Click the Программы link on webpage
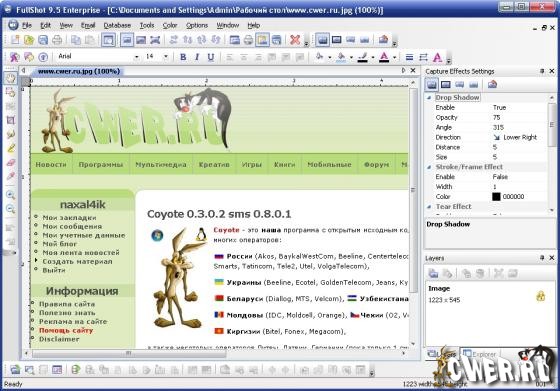560x391 pixels. (101, 165)
